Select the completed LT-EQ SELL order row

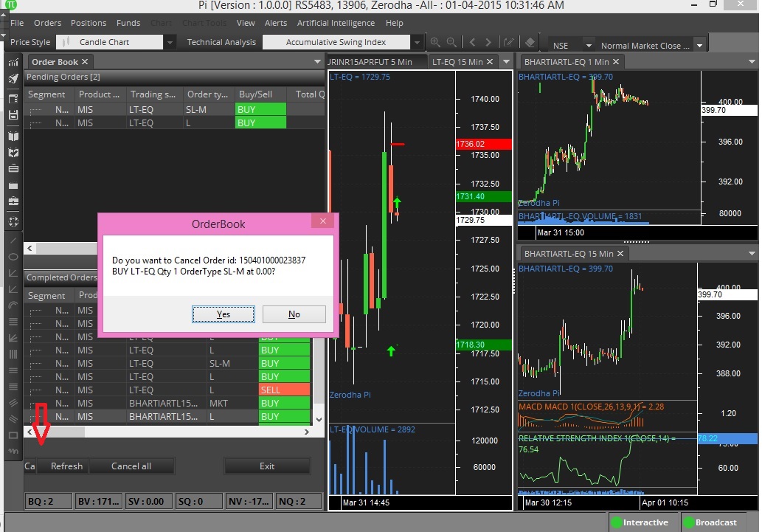(x=168, y=390)
